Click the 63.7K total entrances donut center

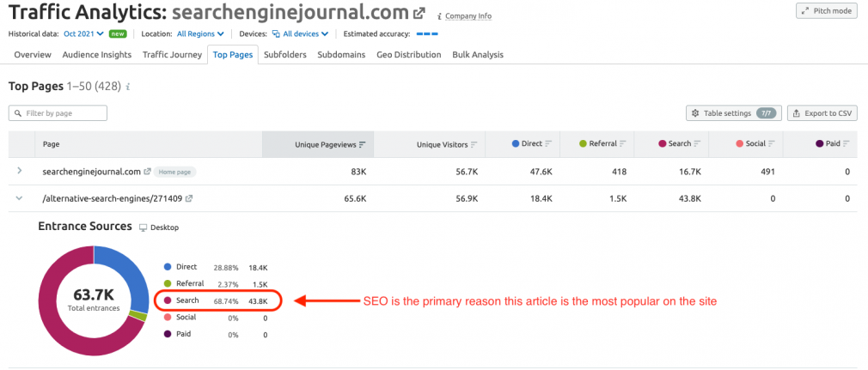(x=94, y=299)
